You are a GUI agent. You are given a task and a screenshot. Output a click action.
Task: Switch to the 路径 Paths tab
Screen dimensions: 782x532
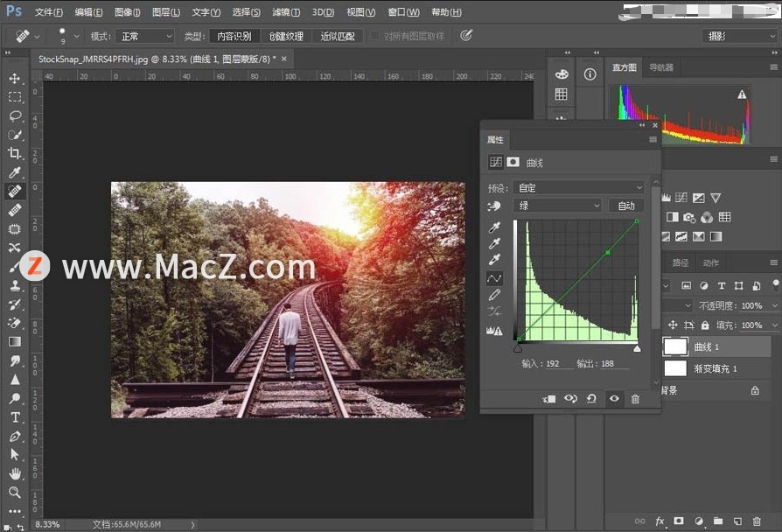click(681, 262)
